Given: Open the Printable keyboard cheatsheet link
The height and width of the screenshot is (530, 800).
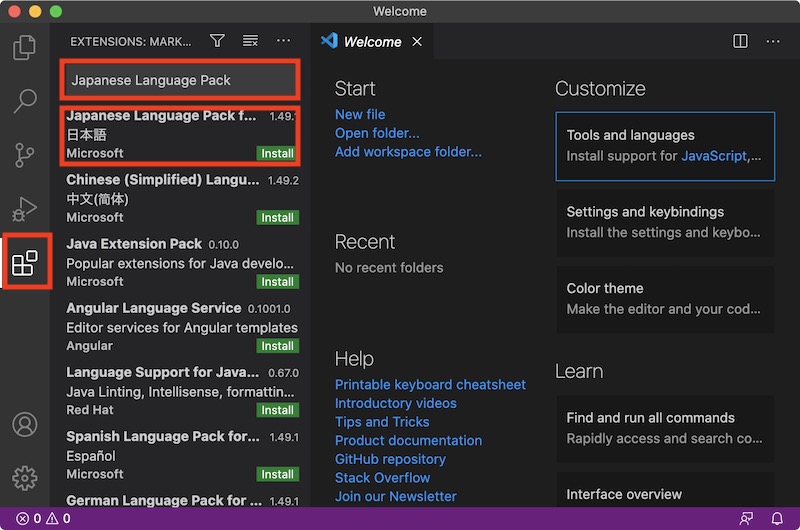Looking at the screenshot, I should [430, 385].
